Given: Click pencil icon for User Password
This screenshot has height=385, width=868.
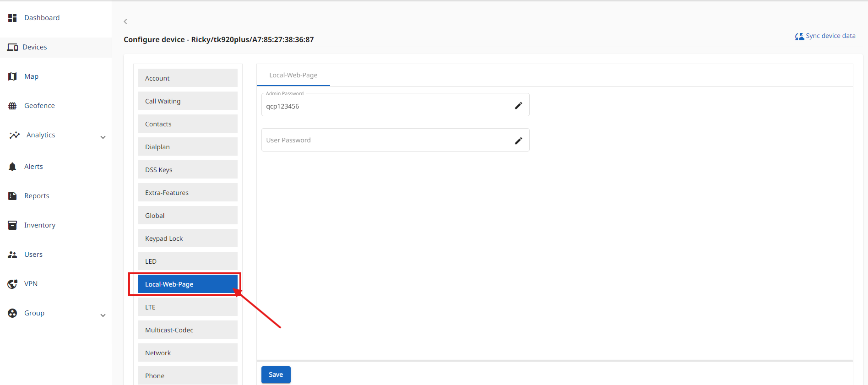Looking at the screenshot, I should pyautogui.click(x=518, y=141).
